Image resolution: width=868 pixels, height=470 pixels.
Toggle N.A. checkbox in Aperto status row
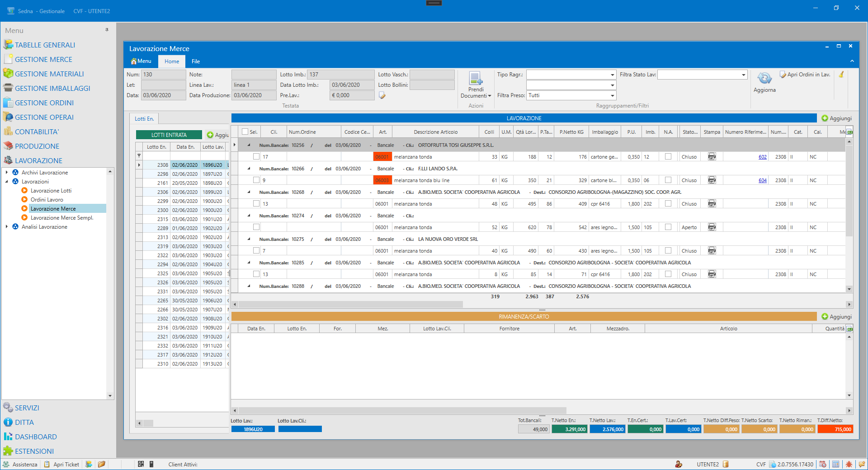(668, 227)
